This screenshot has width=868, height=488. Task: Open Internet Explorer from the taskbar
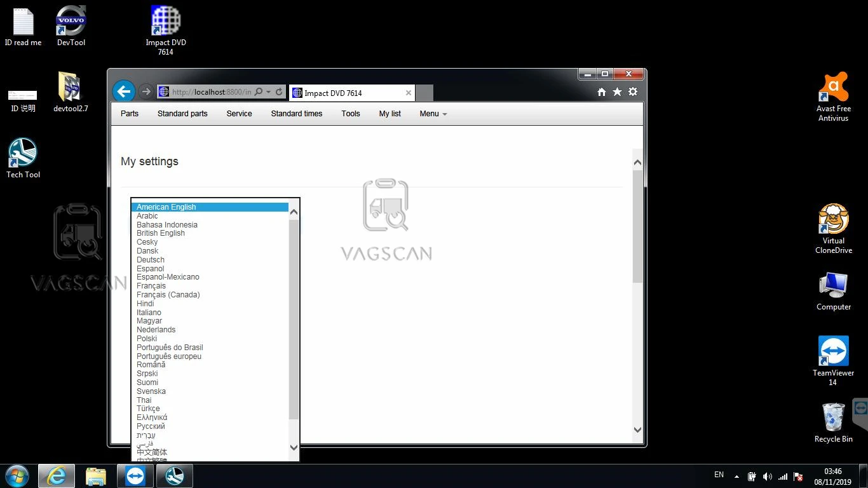[x=57, y=476]
